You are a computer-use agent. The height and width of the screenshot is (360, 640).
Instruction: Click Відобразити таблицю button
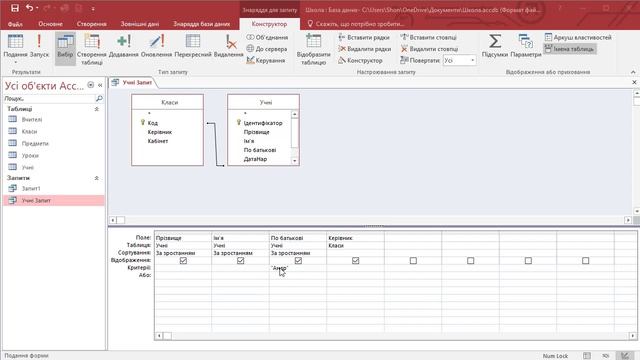click(x=313, y=49)
